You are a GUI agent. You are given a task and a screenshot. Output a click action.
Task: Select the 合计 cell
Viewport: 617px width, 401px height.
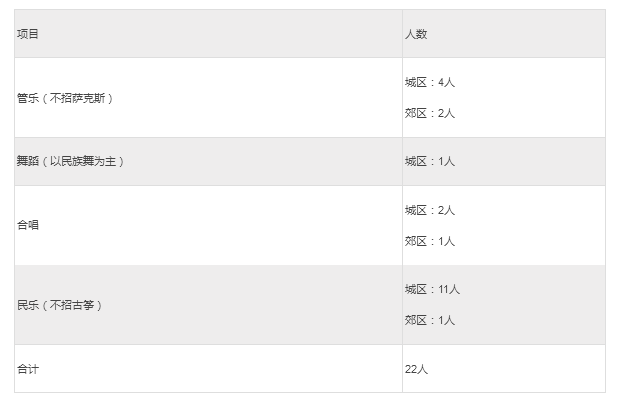208,369
